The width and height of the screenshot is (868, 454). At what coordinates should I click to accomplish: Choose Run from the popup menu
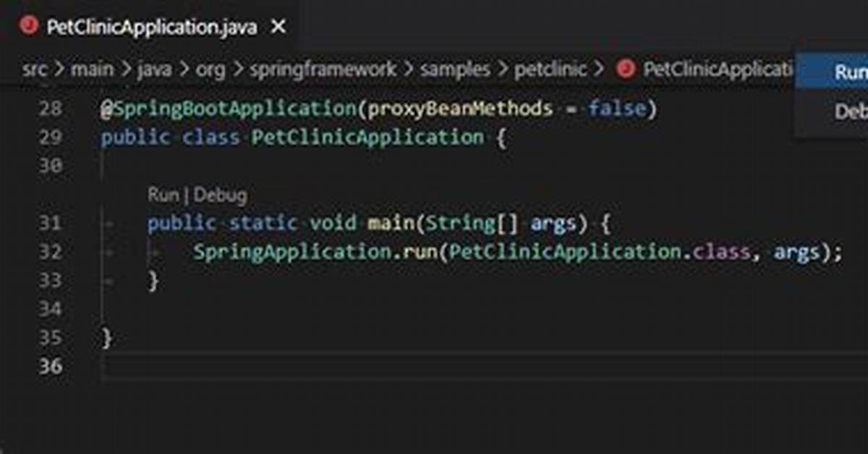pyautogui.click(x=832, y=72)
